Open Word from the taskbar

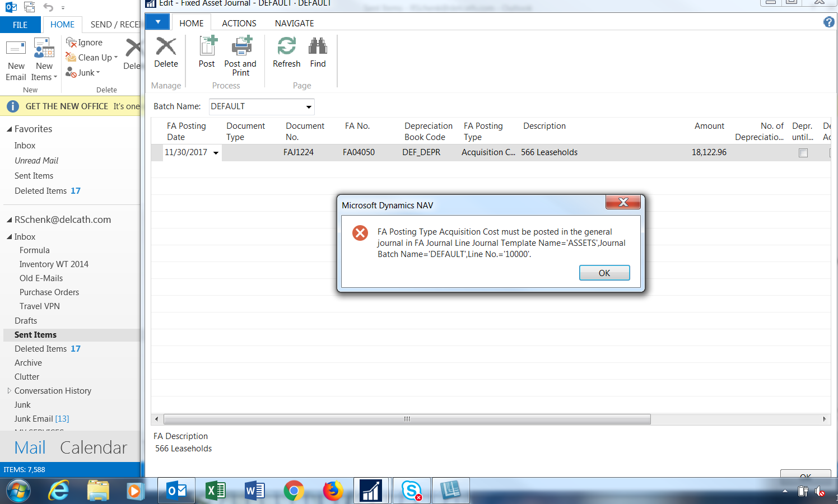(x=255, y=491)
